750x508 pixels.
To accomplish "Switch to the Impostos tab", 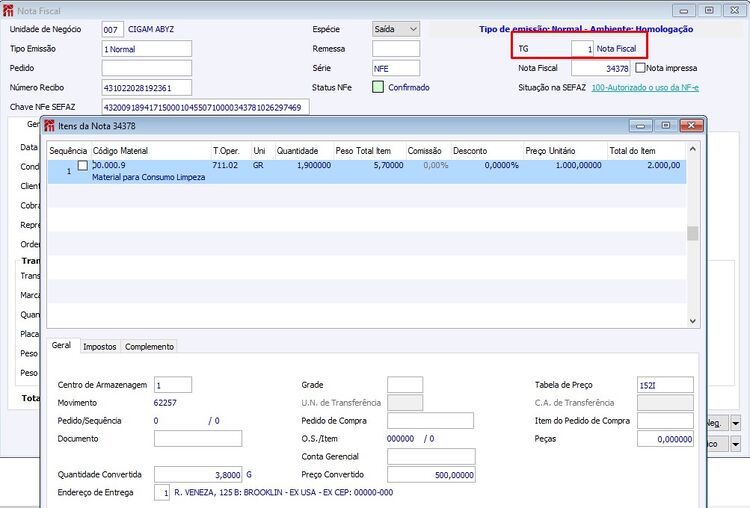I will coord(99,346).
